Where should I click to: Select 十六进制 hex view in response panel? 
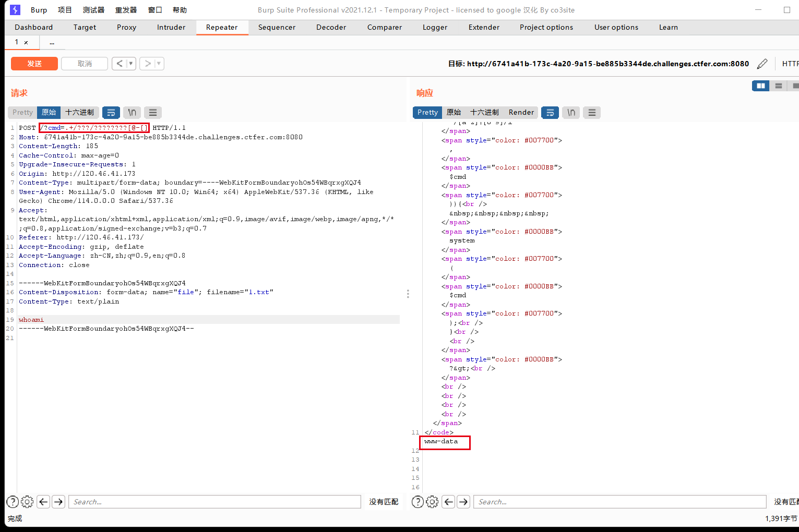(484, 112)
